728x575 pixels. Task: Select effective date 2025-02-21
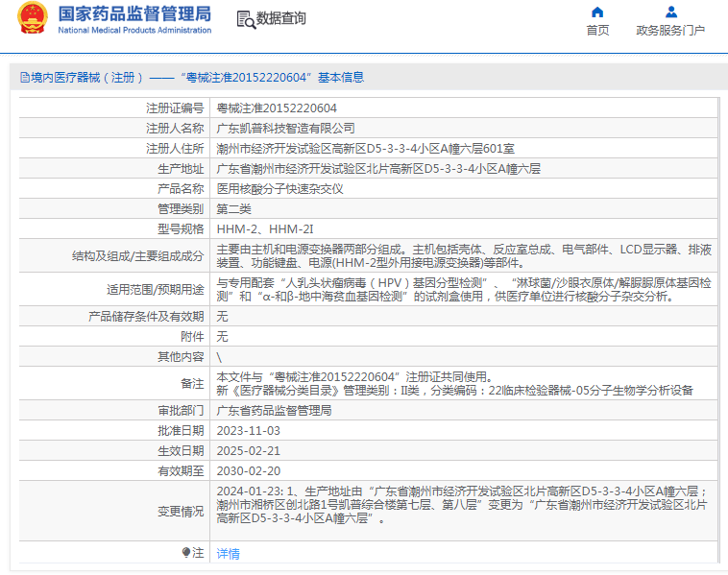click(x=249, y=451)
